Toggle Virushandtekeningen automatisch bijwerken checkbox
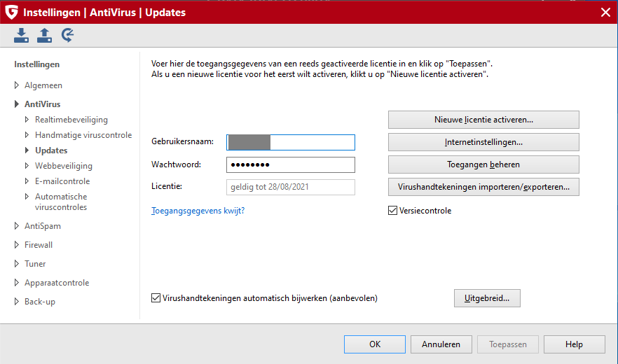The image size is (618, 364). [156, 297]
